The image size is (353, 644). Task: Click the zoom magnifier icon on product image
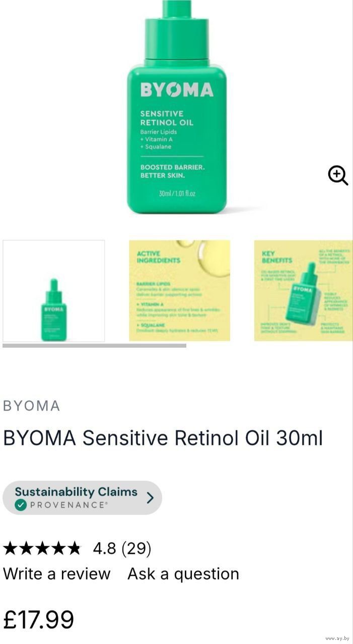click(x=338, y=176)
